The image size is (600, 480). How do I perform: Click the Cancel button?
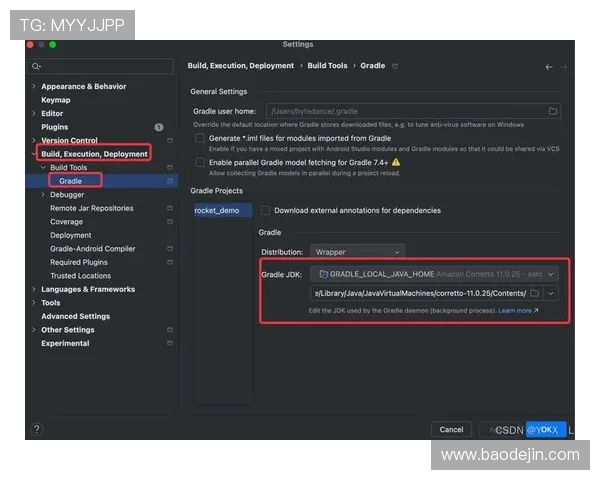pos(451,429)
